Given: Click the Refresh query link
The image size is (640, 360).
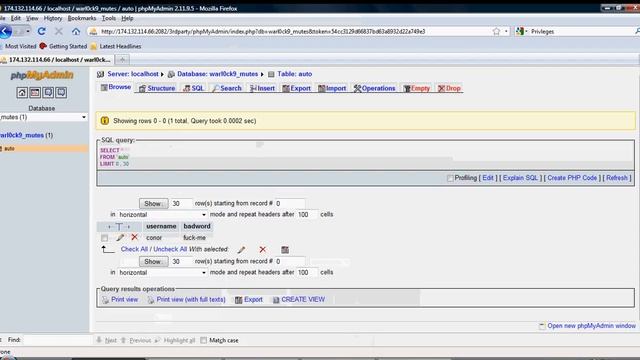Looking at the screenshot, I should pyautogui.click(x=617, y=178).
